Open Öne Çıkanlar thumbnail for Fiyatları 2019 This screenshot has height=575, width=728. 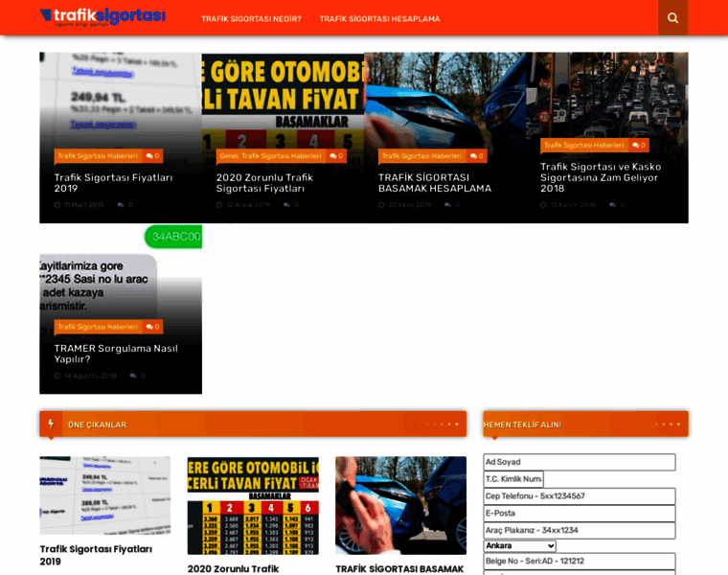click(105, 495)
